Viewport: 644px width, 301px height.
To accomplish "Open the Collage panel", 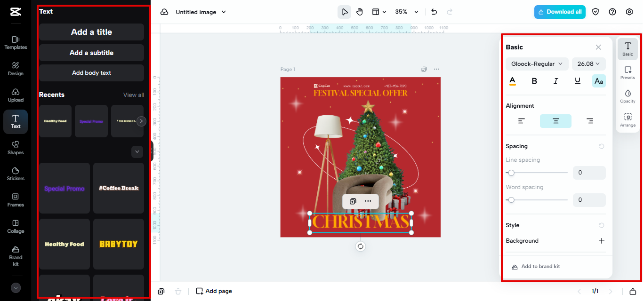I will point(16,226).
